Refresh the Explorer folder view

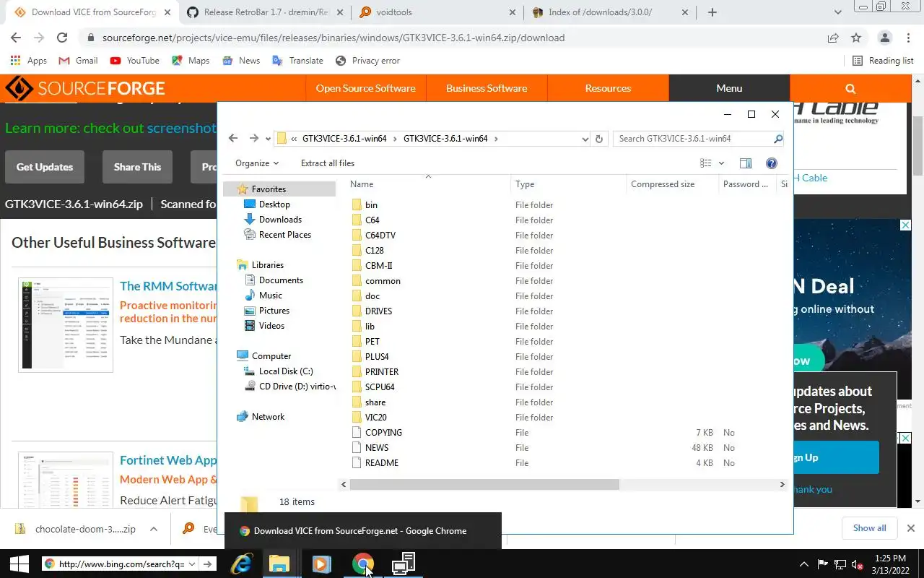[x=598, y=139]
